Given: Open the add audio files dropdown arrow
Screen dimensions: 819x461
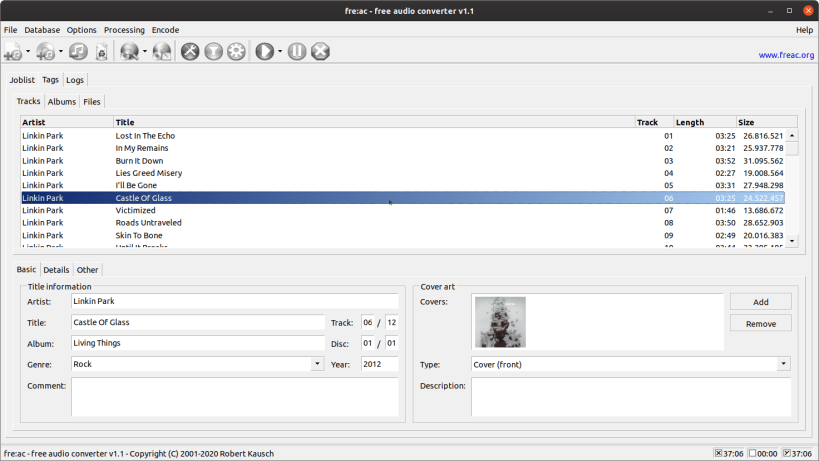Looking at the screenshot, I should 28,51.
